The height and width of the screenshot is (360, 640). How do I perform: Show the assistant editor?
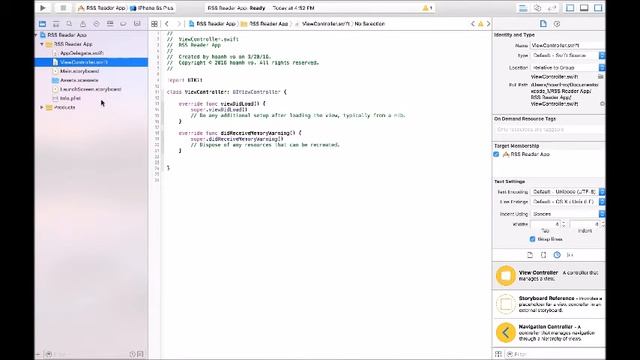pyautogui.click(x=538, y=8)
